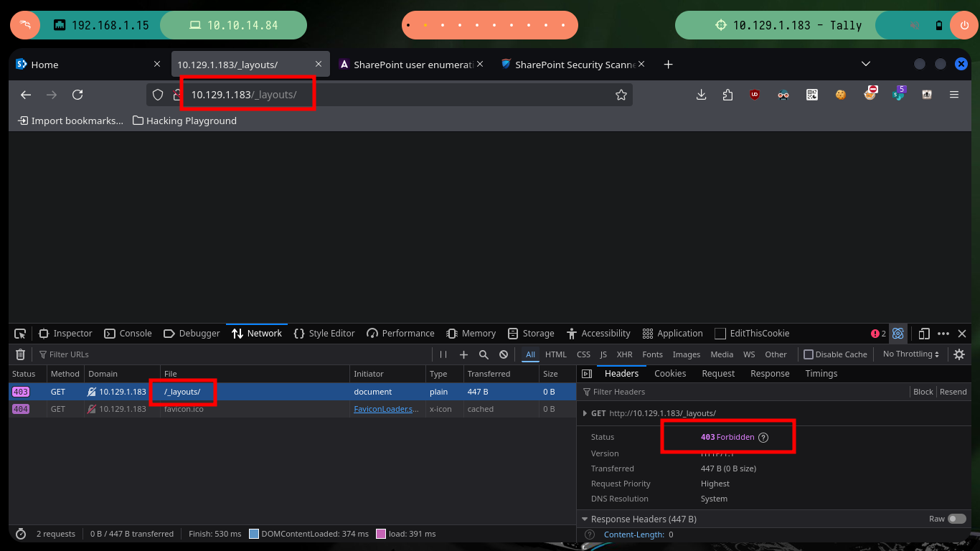Open the FaviconLoader initiator link
This screenshot has height=551, width=980.
coord(386,409)
